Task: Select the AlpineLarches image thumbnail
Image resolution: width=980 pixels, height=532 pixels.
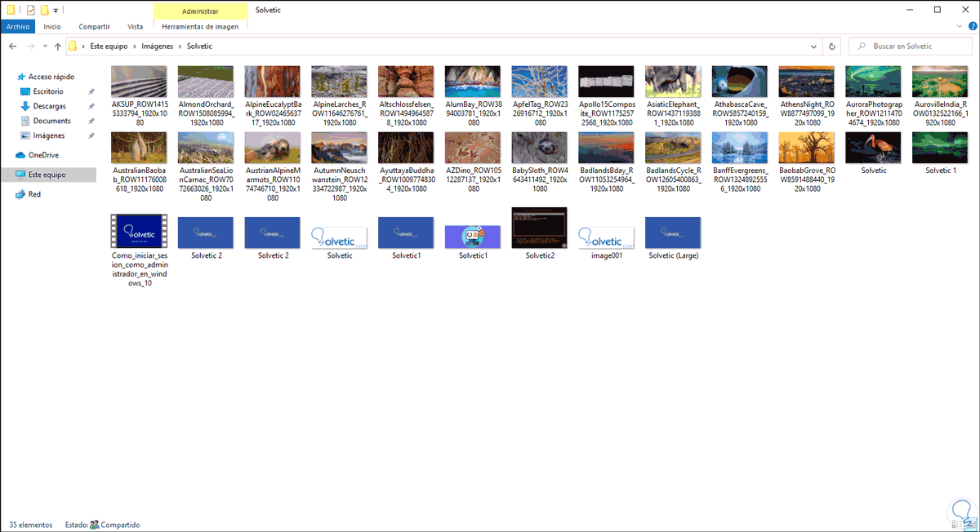Action: pyautogui.click(x=339, y=82)
